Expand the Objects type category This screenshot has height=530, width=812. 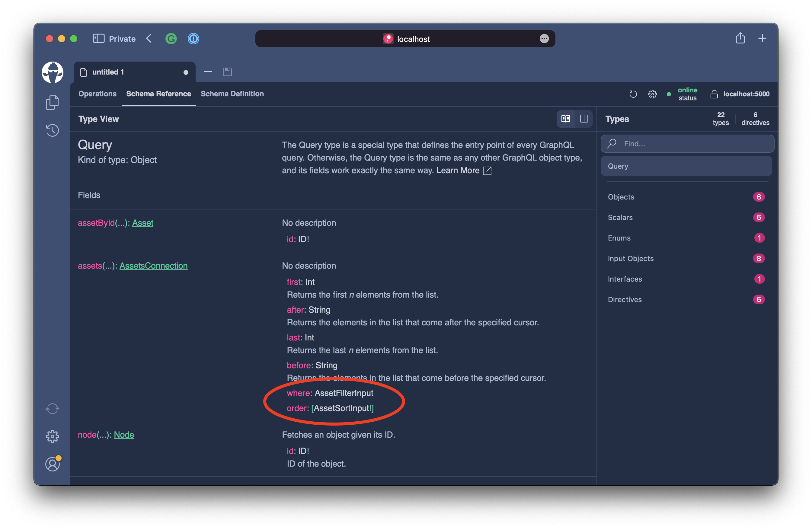point(622,197)
